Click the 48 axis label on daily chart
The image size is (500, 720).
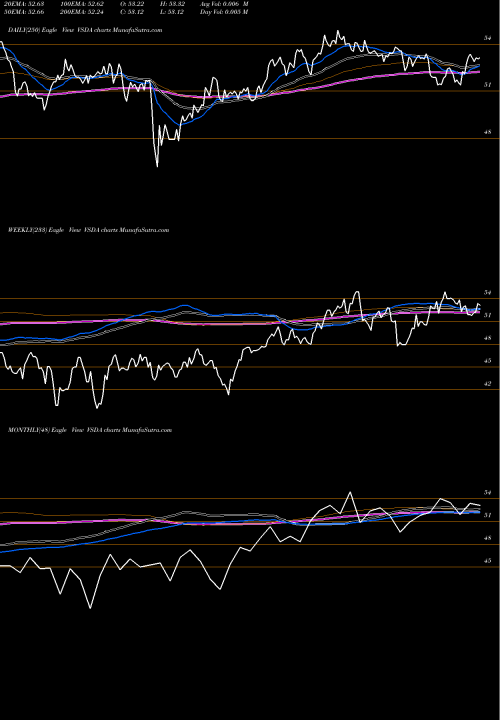tap(488, 132)
